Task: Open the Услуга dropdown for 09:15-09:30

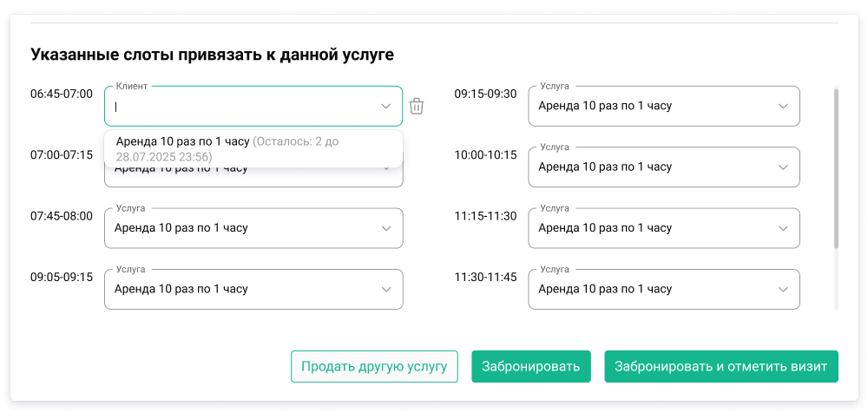Action: pyautogui.click(x=664, y=106)
